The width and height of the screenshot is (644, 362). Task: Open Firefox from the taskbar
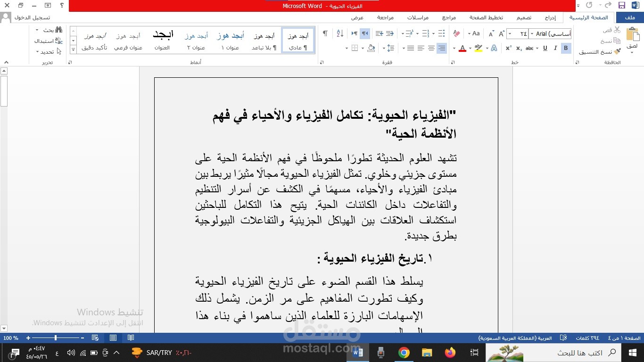450,353
